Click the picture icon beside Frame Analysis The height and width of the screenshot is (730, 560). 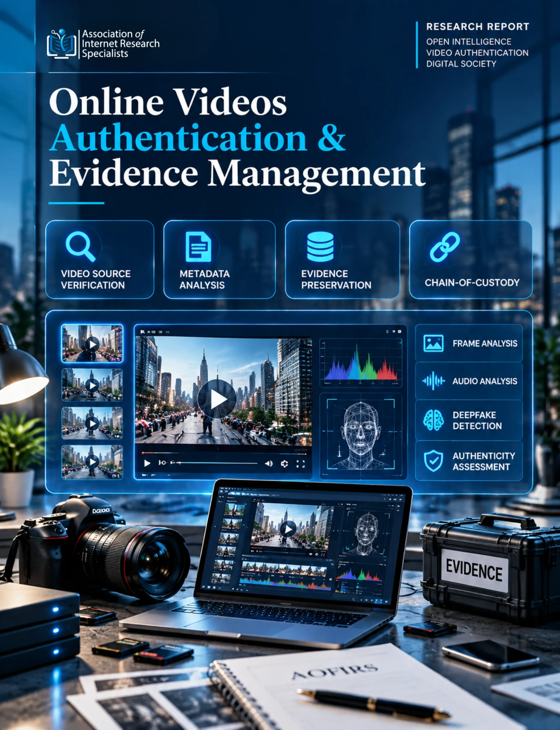(x=433, y=343)
